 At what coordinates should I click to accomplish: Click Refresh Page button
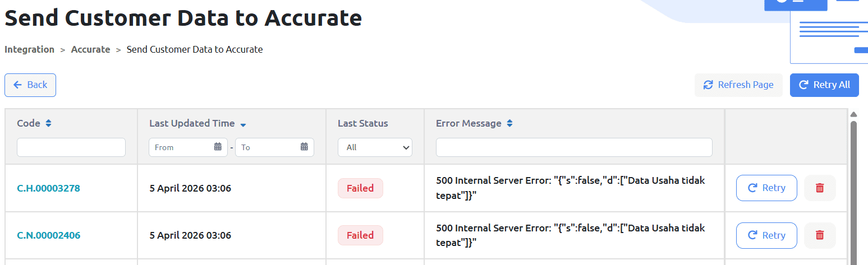(x=738, y=85)
